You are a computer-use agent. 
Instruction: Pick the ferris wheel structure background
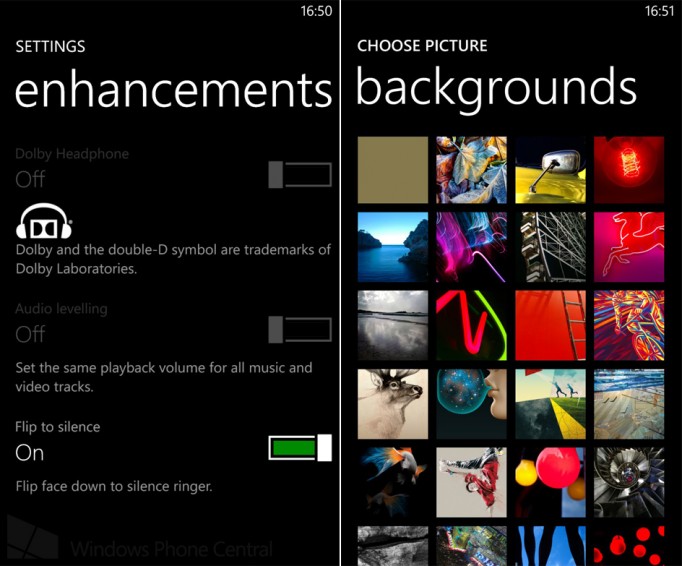tap(550, 247)
